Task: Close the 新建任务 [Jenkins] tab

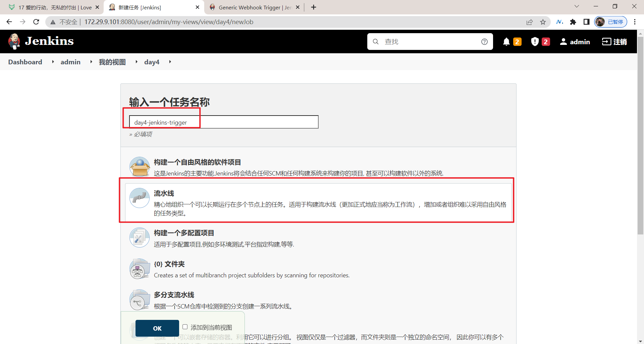Action: tap(198, 7)
